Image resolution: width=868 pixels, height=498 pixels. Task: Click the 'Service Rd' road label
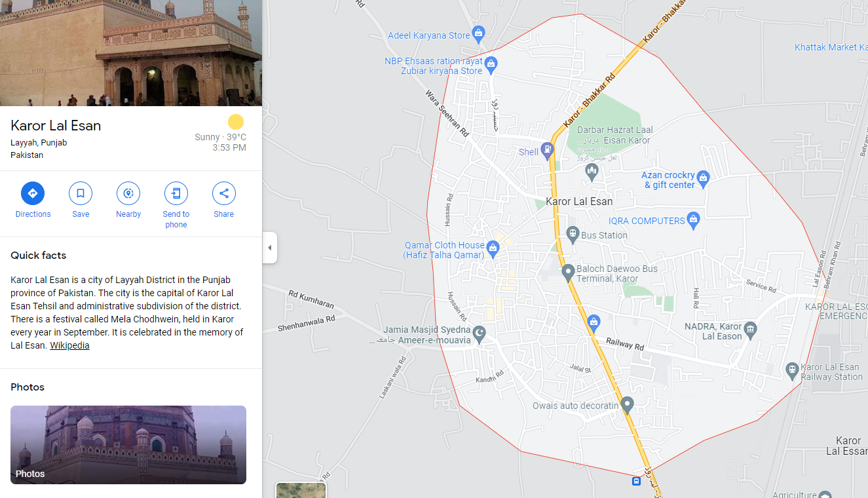click(x=761, y=286)
